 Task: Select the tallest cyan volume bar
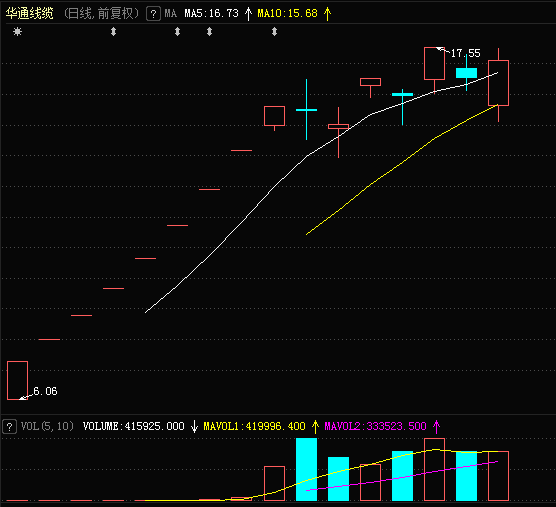pos(306,469)
